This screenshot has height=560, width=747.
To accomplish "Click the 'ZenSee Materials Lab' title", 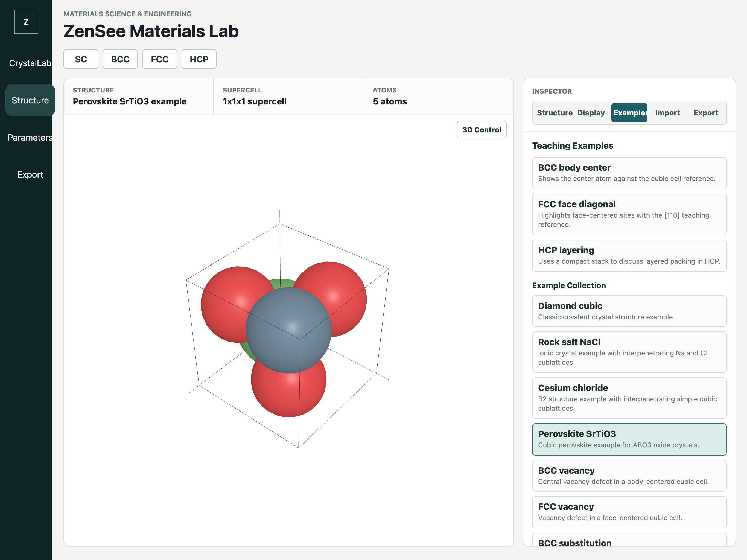I will click(x=151, y=31).
